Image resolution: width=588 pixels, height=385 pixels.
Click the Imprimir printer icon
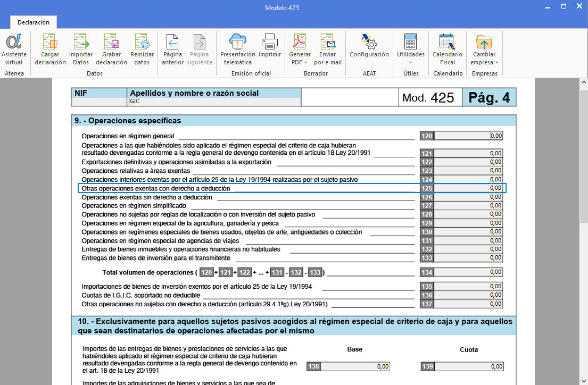pyautogui.click(x=270, y=49)
